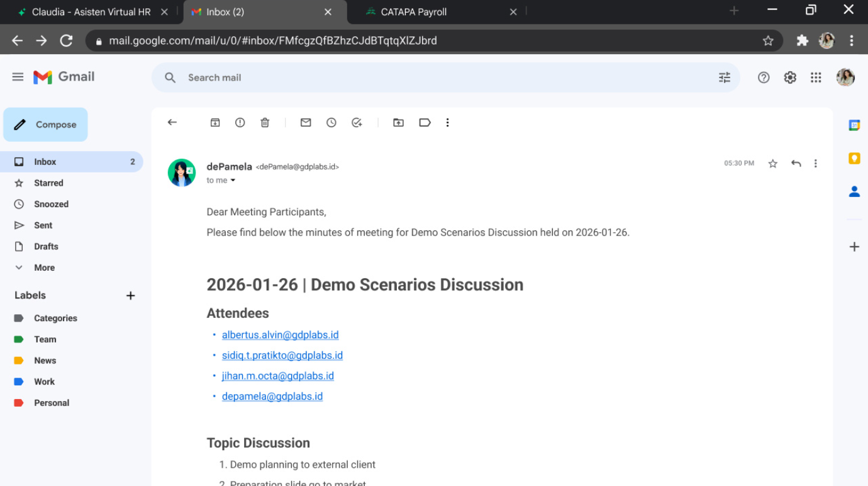This screenshot has width=868, height=486.
Task: Open the Sent folder
Action: (x=43, y=225)
